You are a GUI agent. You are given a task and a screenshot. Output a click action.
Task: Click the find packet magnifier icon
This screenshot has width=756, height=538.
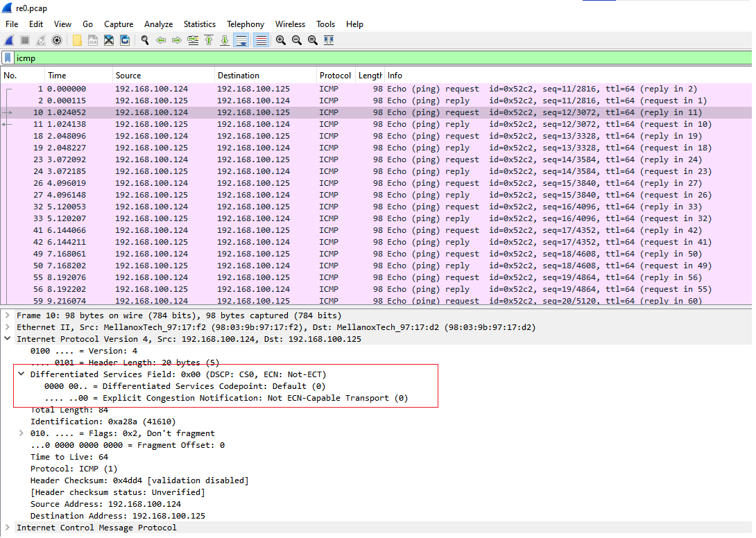[x=145, y=40]
